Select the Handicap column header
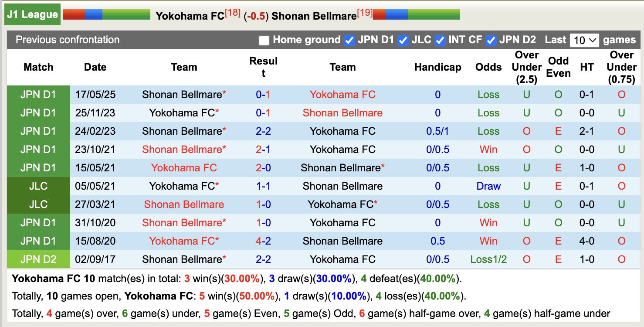Image resolution: width=644 pixels, height=327 pixels. point(438,67)
